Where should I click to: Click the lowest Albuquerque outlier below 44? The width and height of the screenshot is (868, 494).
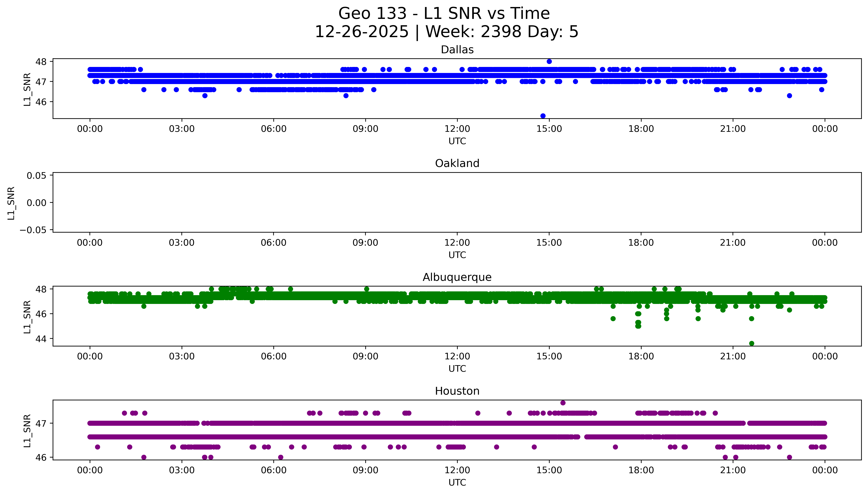point(752,343)
